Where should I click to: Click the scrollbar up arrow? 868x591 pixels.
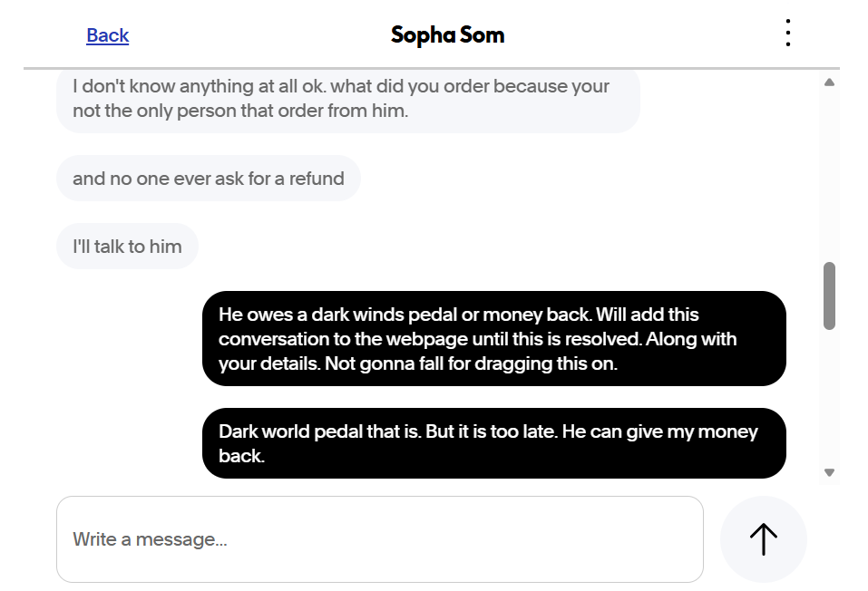pos(828,82)
